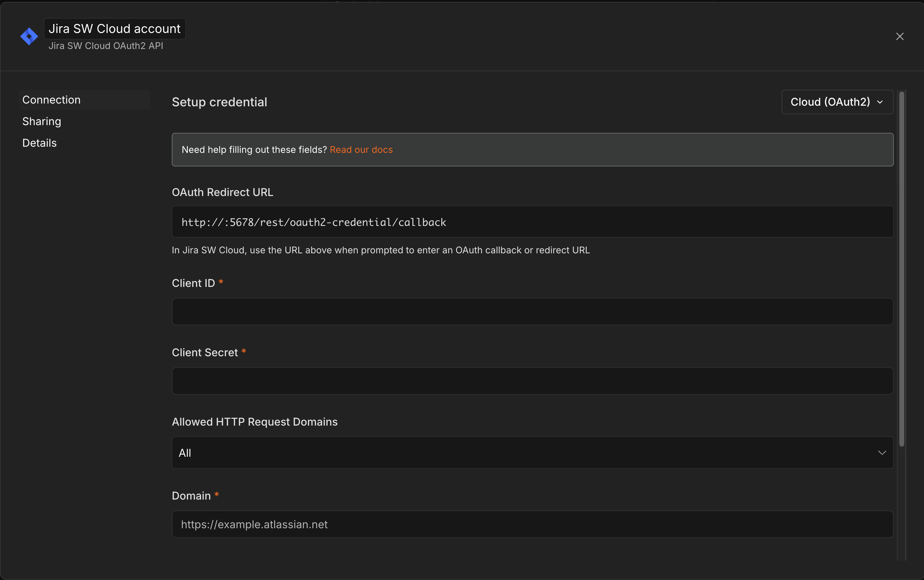
Task: Click the Jira diamond logo icon
Action: point(29,36)
